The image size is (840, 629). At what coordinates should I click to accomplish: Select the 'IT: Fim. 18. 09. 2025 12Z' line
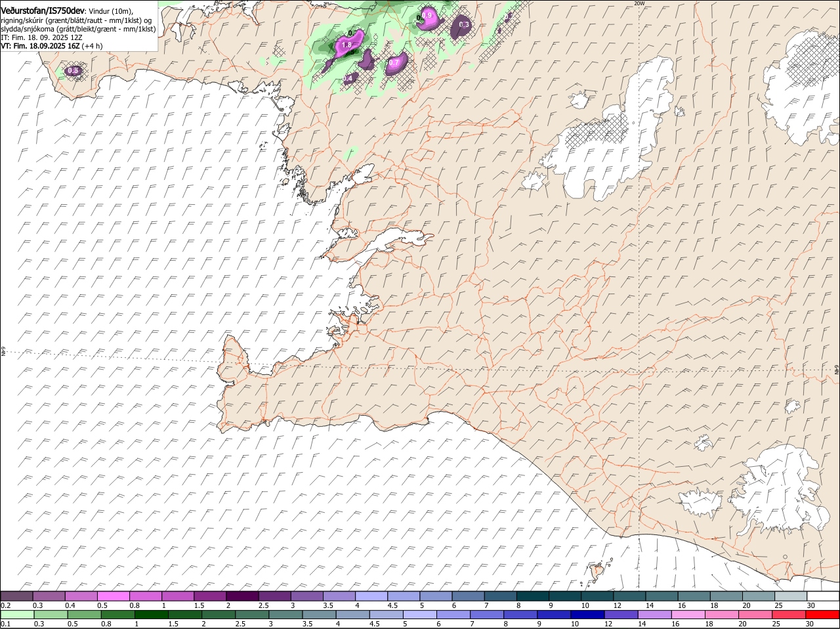pos(41,37)
